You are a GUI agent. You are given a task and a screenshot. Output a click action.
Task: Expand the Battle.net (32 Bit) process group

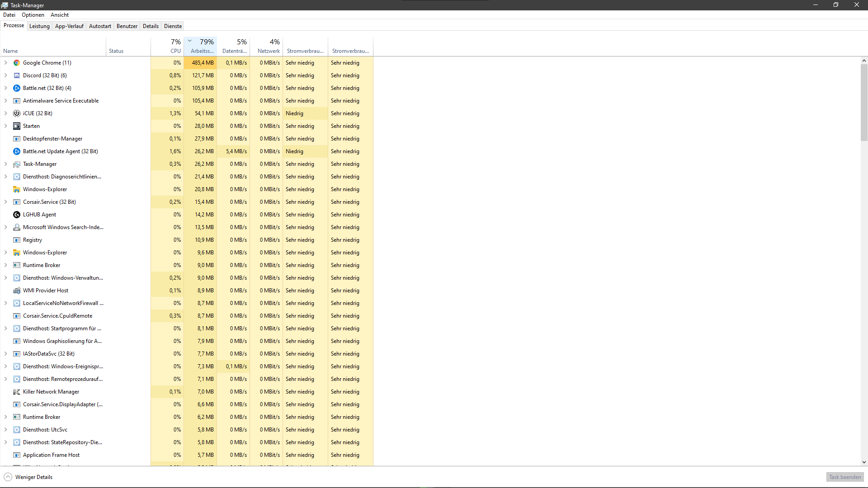coord(6,88)
